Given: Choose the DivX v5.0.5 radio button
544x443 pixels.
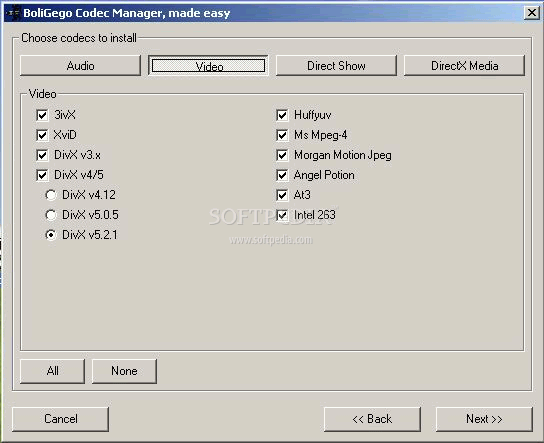Looking at the screenshot, I should point(51,215).
